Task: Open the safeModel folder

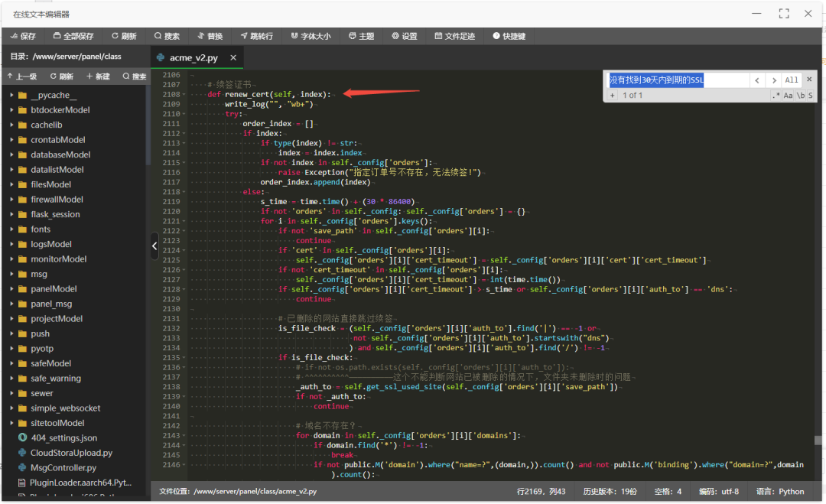Action: 50,363
